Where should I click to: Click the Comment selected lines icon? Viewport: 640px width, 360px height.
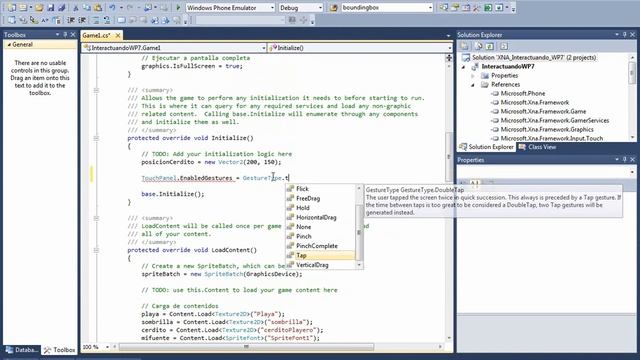96,20
